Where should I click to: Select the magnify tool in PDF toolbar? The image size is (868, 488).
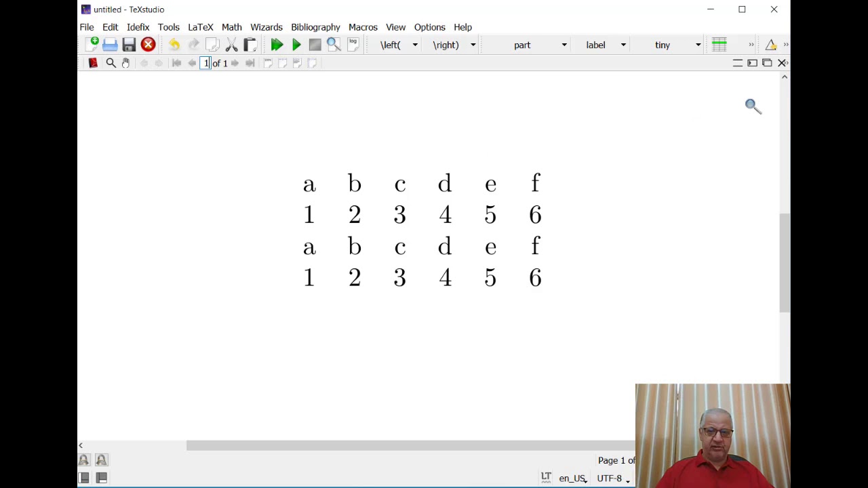(111, 63)
